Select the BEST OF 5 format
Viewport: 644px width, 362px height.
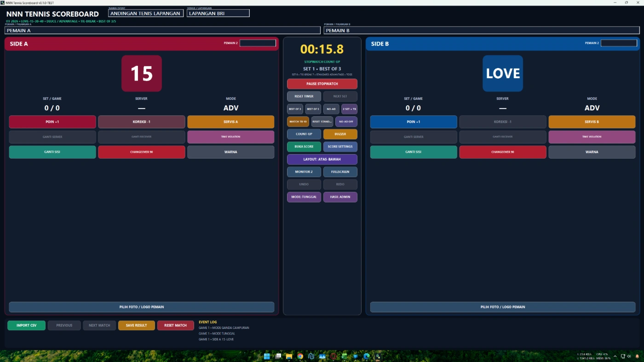[313, 109]
